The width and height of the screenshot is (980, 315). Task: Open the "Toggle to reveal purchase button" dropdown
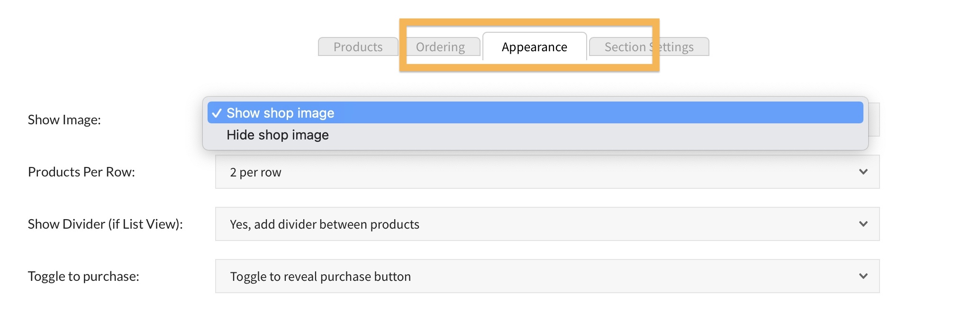click(x=547, y=276)
